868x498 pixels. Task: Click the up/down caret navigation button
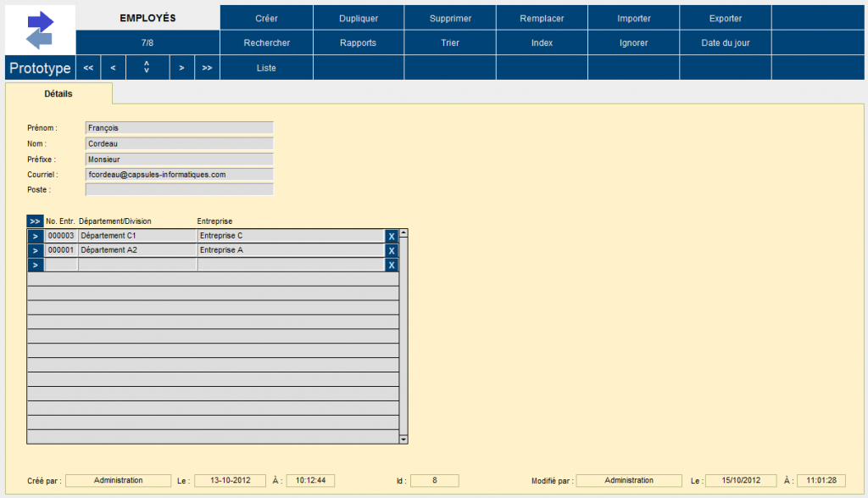(147, 68)
